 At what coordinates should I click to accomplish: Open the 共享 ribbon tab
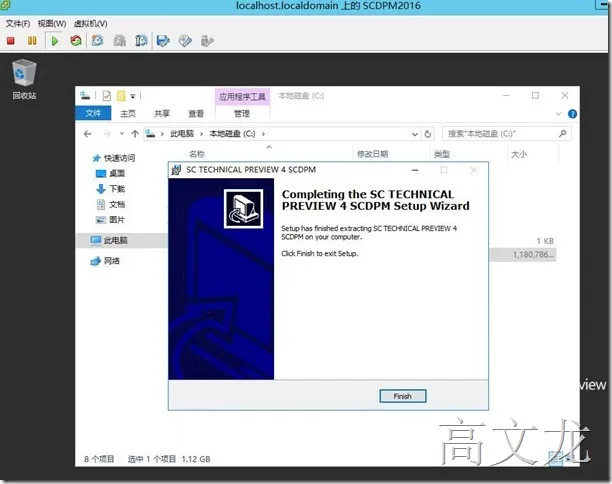tap(162, 114)
